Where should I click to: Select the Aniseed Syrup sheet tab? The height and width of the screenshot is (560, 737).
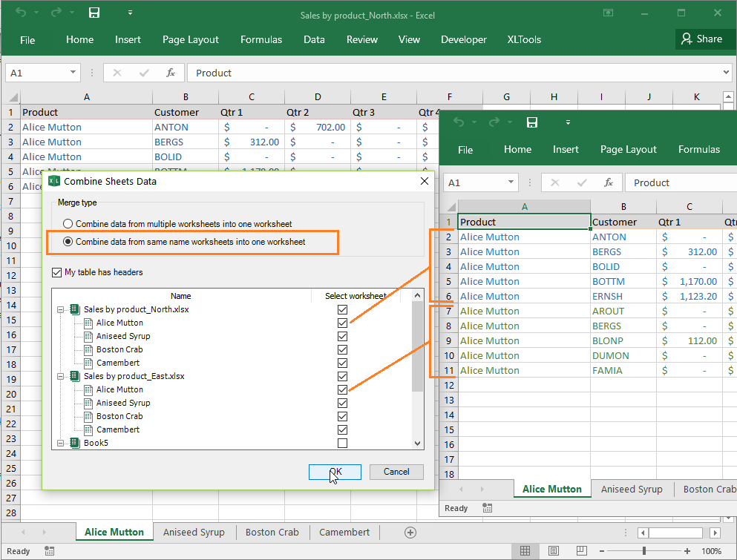tap(194, 532)
